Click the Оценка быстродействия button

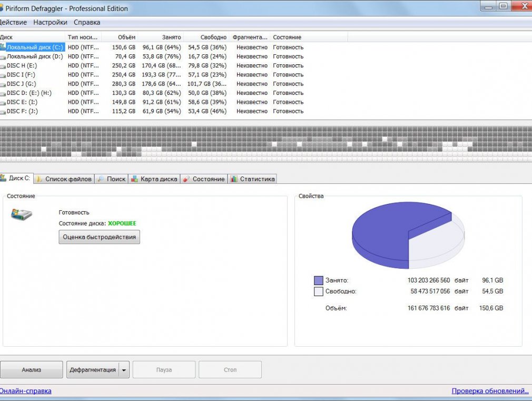pyautogui.click(x=100, y=237)
